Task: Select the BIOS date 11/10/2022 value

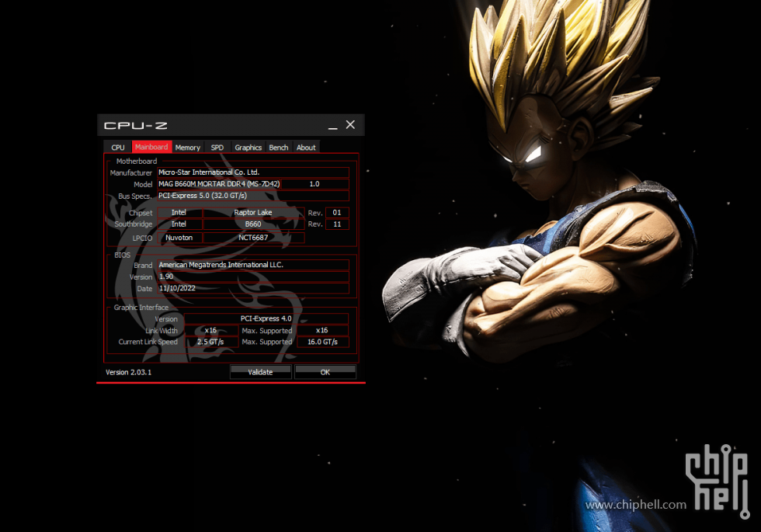Action: click(253, 288)
